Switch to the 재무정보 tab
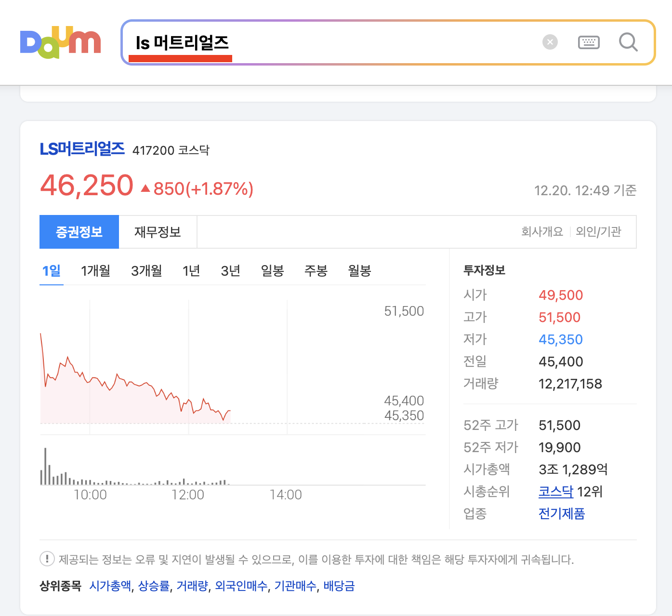 (x=158, y=232)
